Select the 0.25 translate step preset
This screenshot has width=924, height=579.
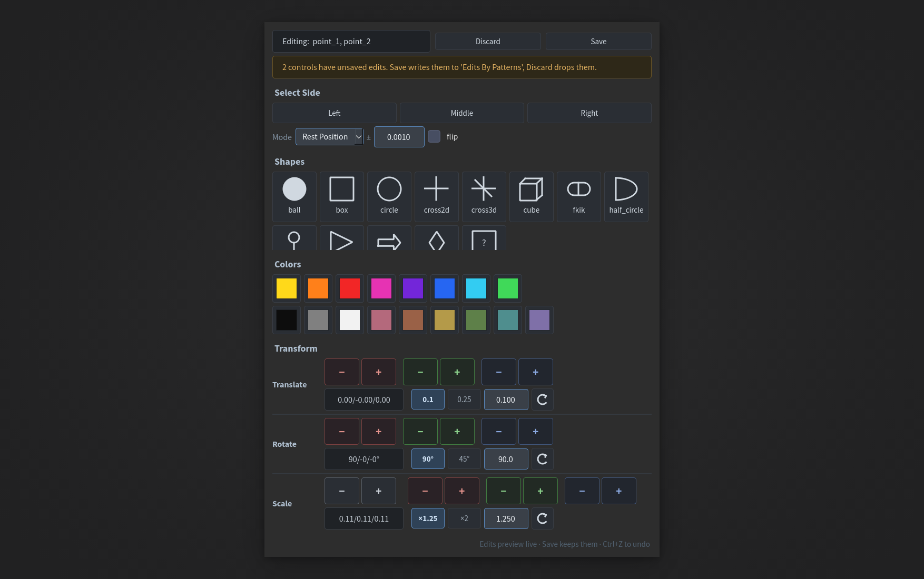[464, 400]
